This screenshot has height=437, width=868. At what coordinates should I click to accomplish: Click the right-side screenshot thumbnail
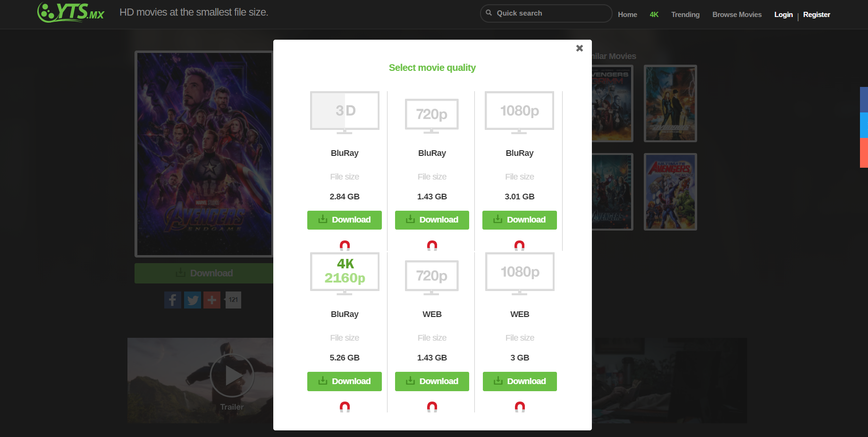click(669, 380)
